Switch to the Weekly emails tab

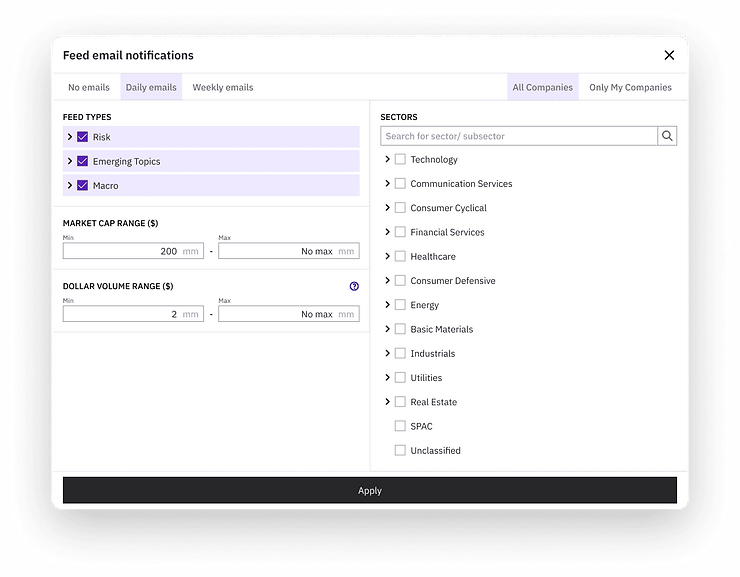pyautogui.click(x=223, y=87)
